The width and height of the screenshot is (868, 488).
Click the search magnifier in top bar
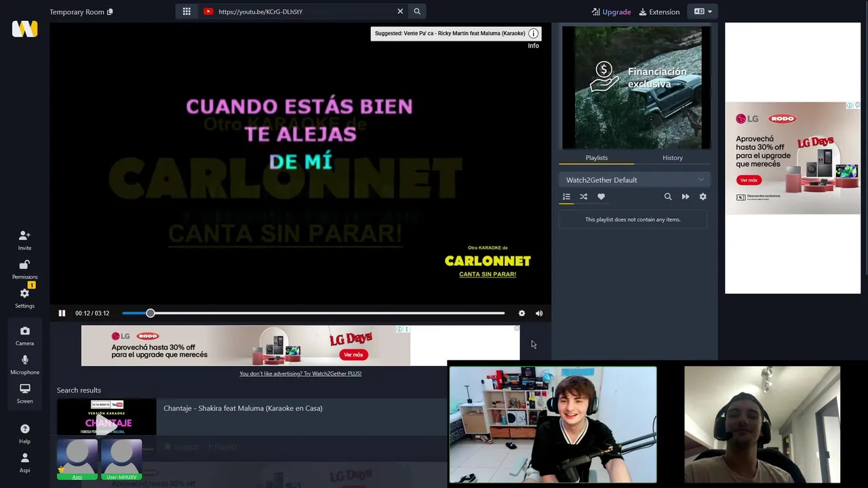[417, 12]
